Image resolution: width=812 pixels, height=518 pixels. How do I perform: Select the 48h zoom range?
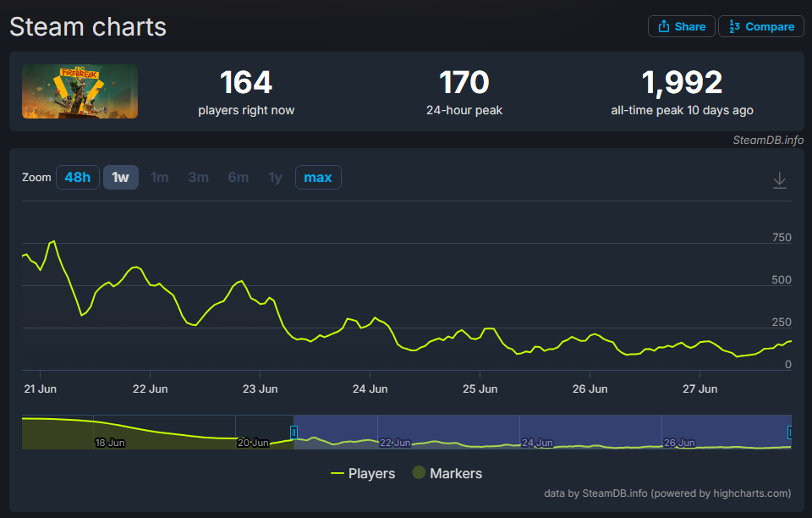78,177
